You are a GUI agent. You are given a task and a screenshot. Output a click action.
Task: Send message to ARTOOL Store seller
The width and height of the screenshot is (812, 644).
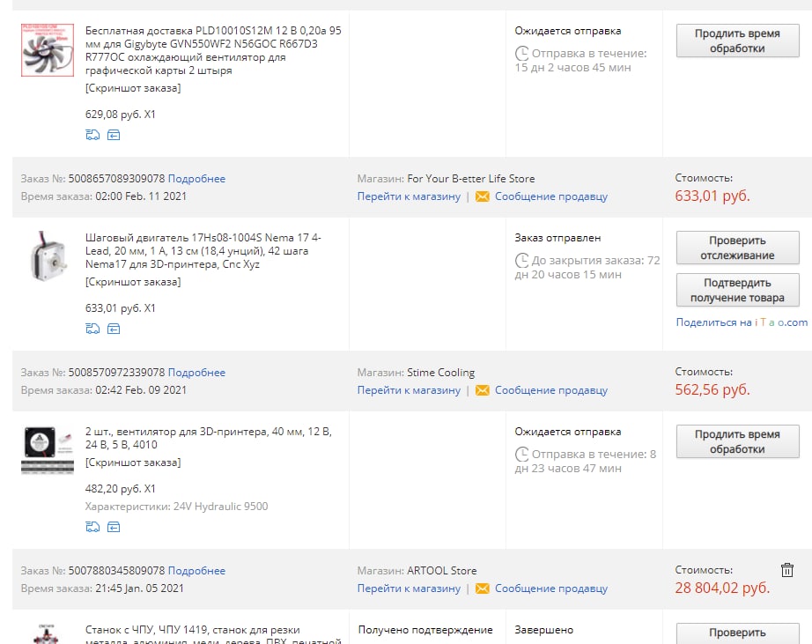(x=550, y=588)
